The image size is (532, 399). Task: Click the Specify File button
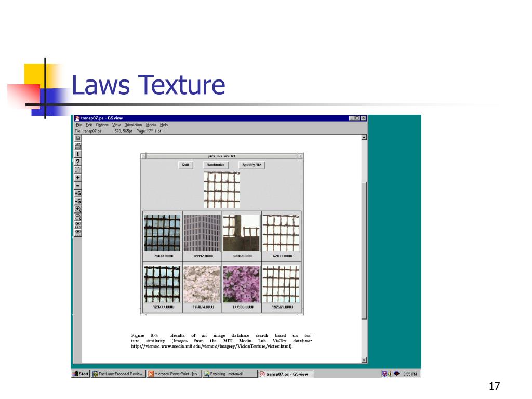click(252, 165)
